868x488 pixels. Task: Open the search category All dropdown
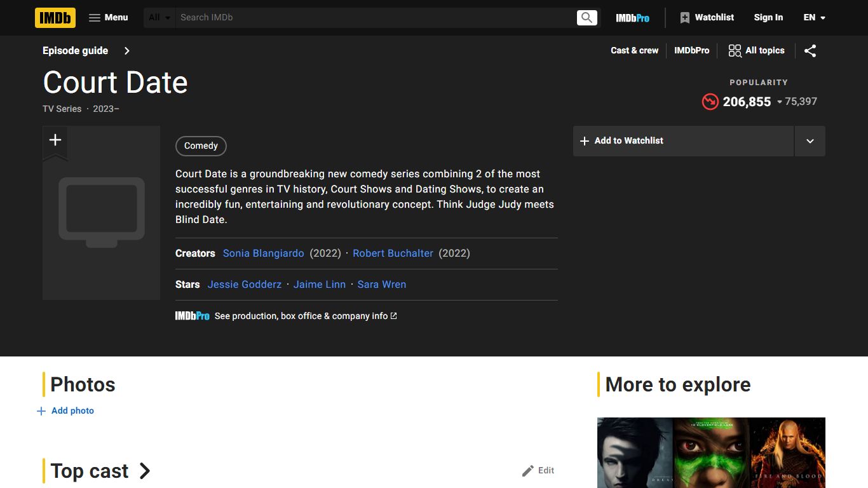tap(160, 18)
